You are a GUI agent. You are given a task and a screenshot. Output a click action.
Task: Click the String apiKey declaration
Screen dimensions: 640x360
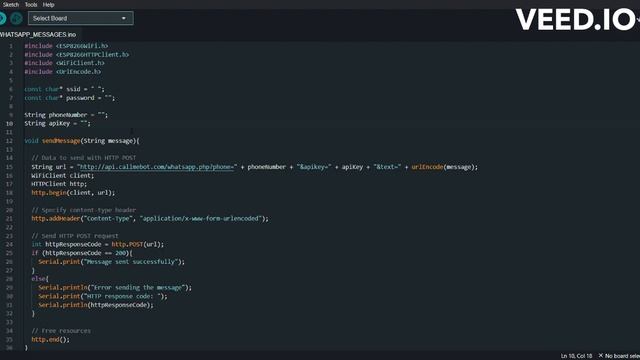pos(57,123)
